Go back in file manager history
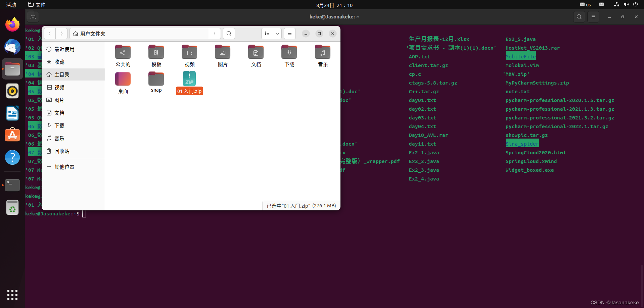 (x=50, y=34)
